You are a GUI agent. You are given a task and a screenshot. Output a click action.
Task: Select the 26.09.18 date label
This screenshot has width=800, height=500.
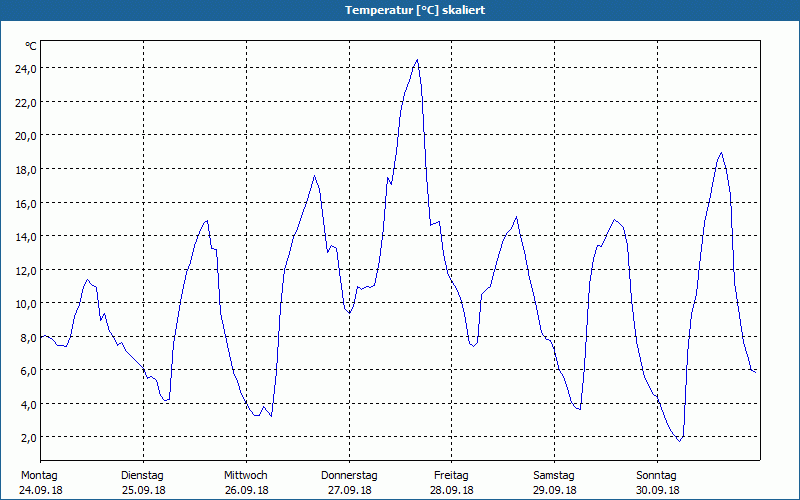click(246, 490)
